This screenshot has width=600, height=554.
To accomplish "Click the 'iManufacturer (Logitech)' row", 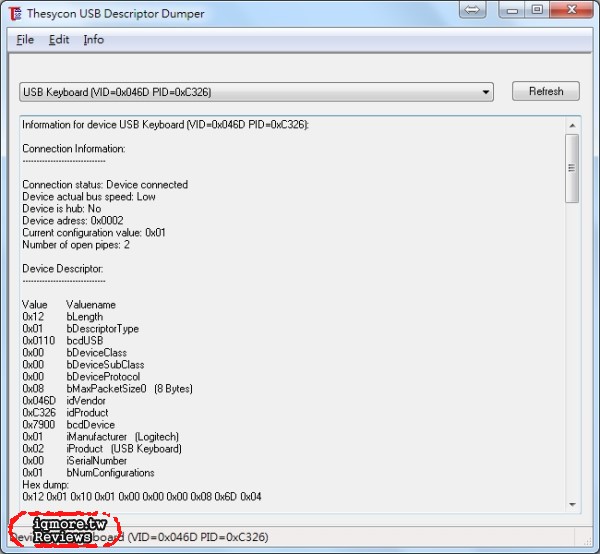I will click(101, 437).
